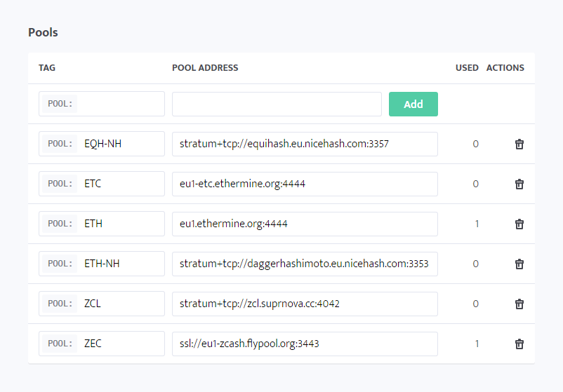Click the POOL ADDRESS column header
Viewport: 563px width, 392px height.
click(x=205, y=68)
